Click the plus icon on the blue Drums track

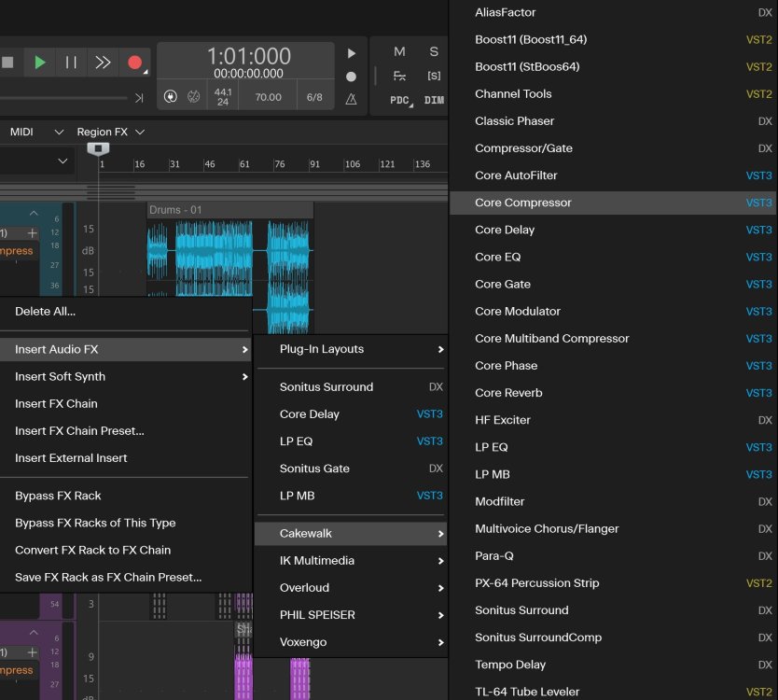33,232
